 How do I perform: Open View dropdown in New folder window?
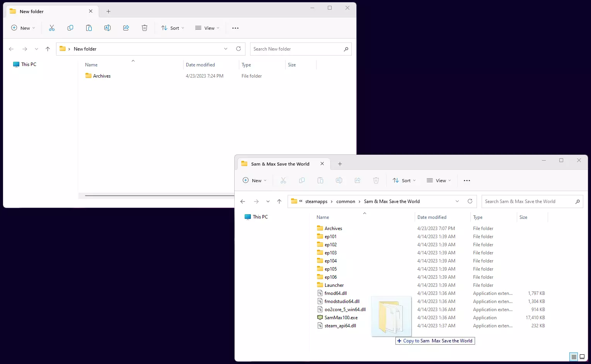pos(208,28)
